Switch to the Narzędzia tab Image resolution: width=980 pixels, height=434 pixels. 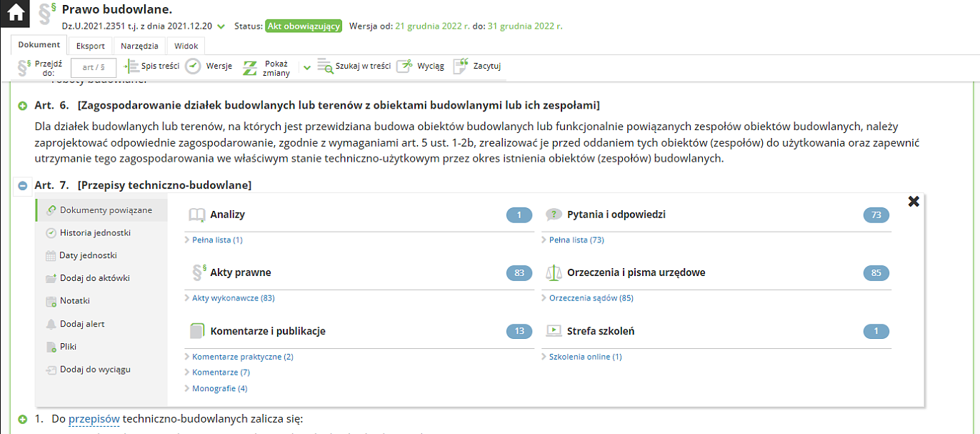(139, 46)
